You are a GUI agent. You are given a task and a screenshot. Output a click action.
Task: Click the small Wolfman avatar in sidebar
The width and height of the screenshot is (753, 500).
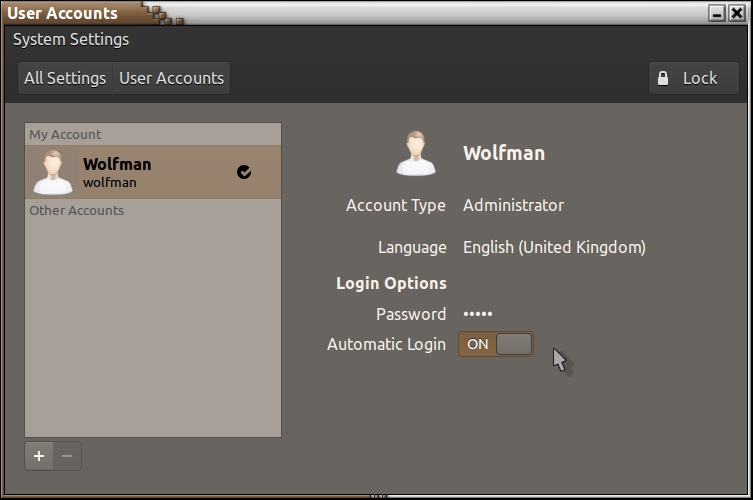[53, 172]
